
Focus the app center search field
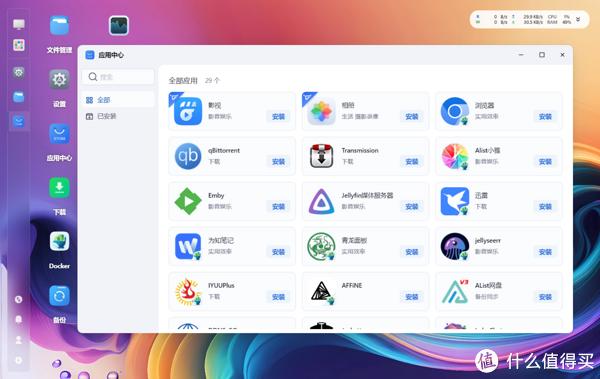click(118, 77)
